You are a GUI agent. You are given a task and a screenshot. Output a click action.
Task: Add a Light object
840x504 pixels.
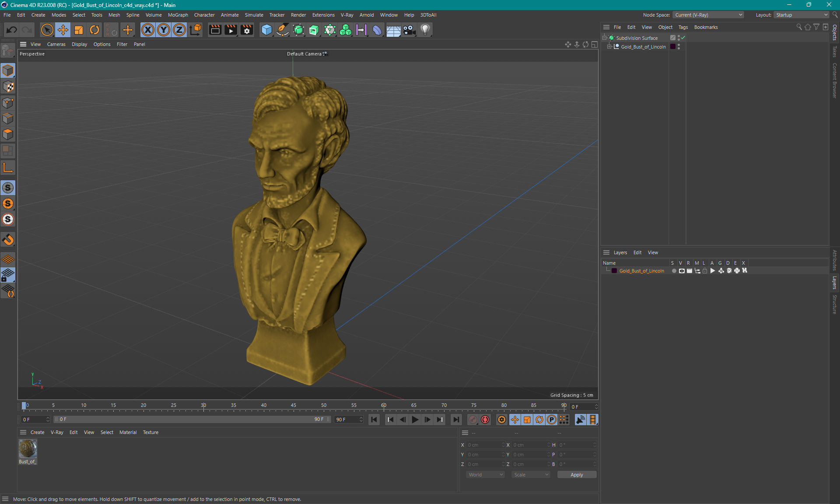coord(425,30)
